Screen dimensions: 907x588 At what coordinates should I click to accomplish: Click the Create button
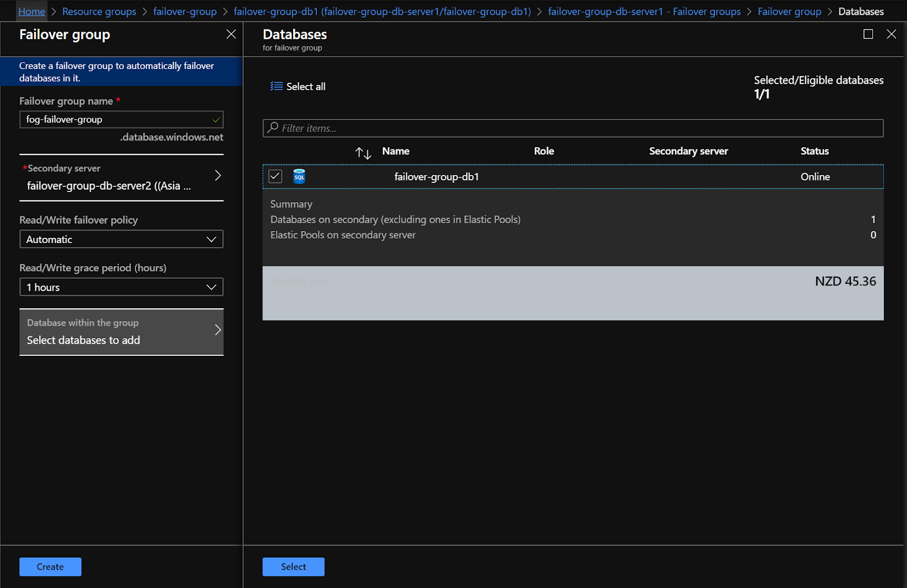click(50, 566)
